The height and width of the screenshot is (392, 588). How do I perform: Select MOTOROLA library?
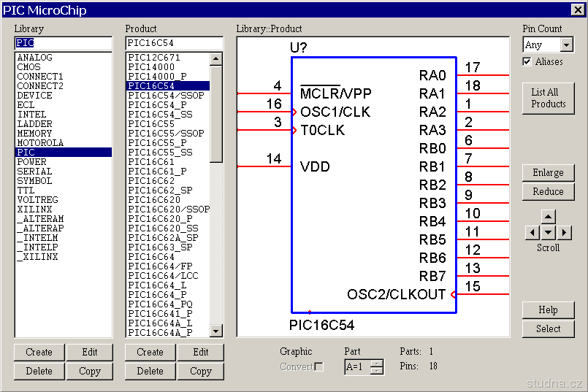click(64, 143)
